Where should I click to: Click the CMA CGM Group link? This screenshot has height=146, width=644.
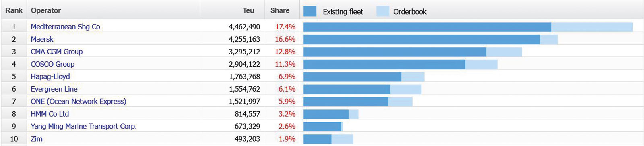coord(56,52)
